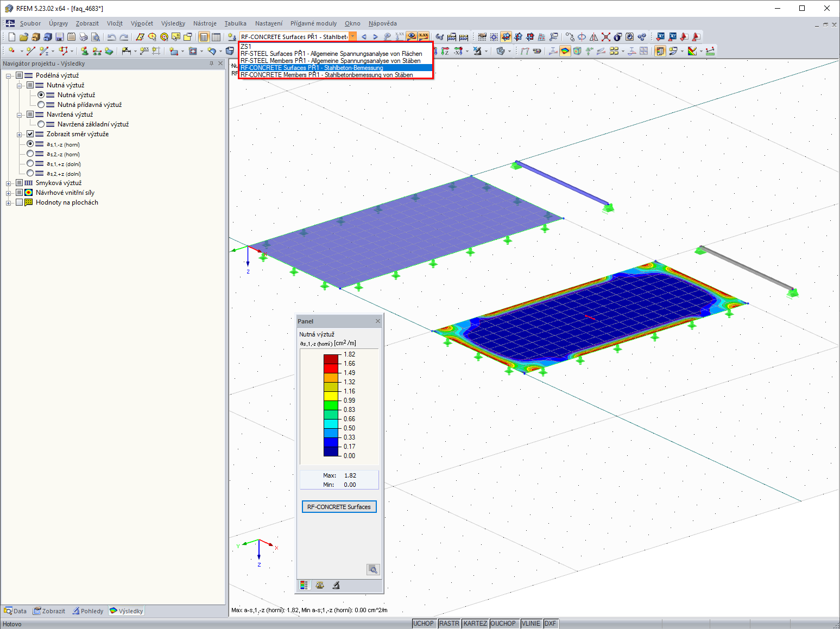Click the Save diskette icon

[x=60, y=37]
